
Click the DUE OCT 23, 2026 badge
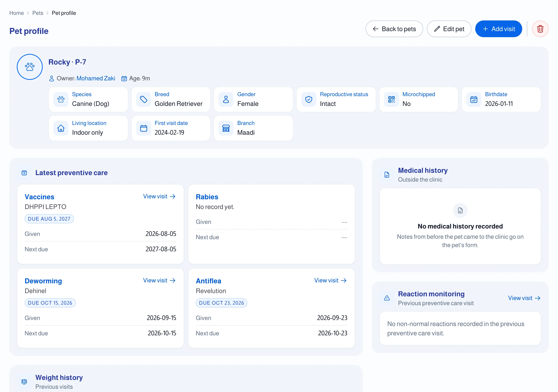[x=221, y=303]
